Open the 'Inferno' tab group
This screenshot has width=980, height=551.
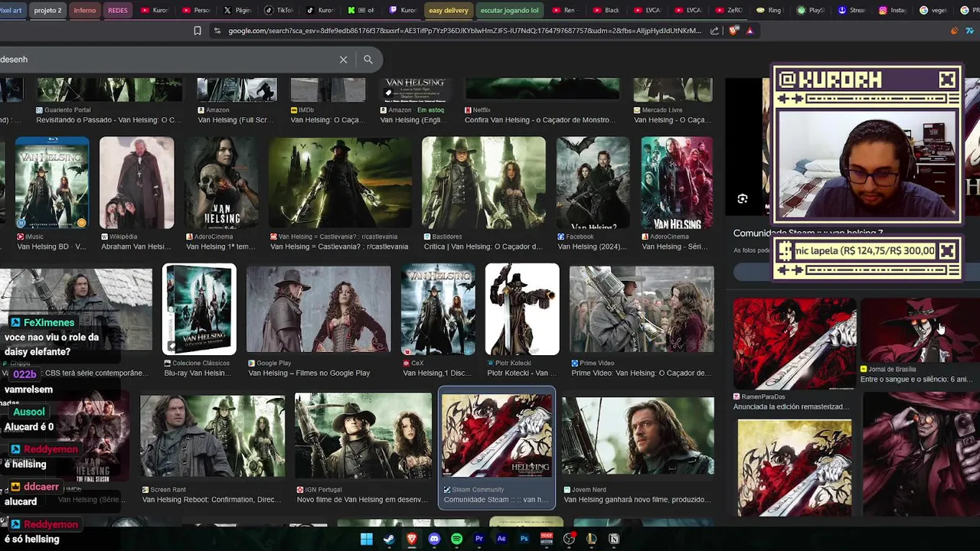pyautogui.click(x=85, y=11)
